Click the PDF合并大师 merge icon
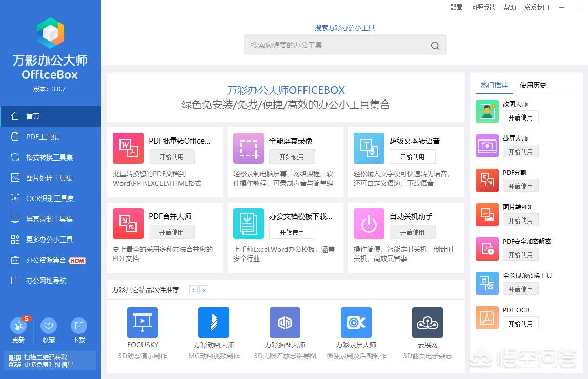 [128, 224]
